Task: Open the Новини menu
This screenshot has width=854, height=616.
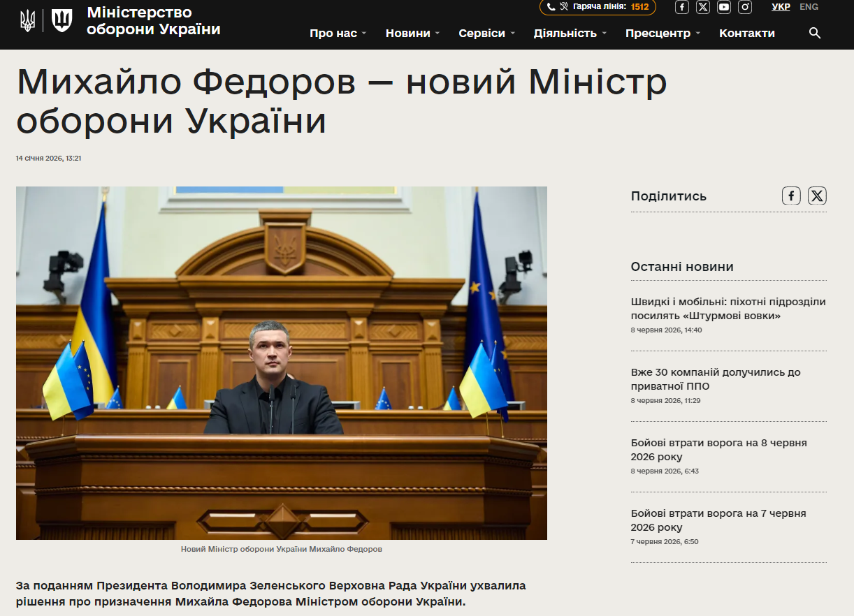Action: 408,33
